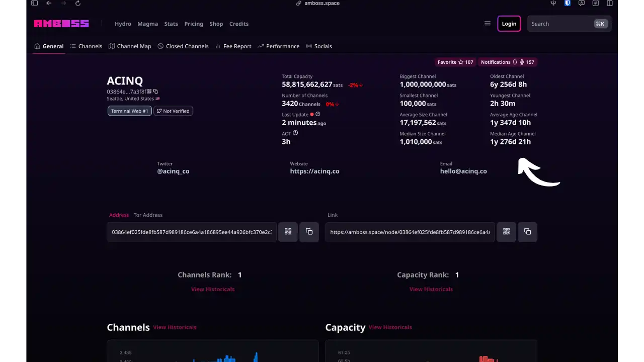Reload the page in browser toolbar
644x362 pixels.
click(77, 3)
